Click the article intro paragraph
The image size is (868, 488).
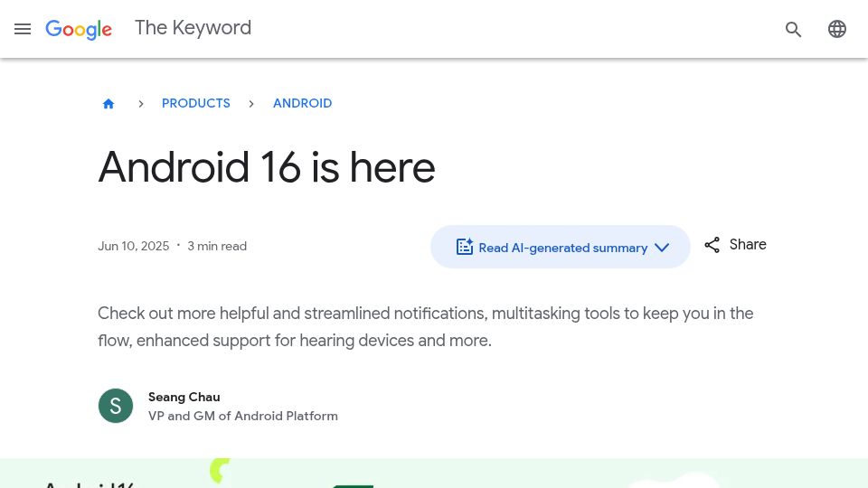(426, 326)
